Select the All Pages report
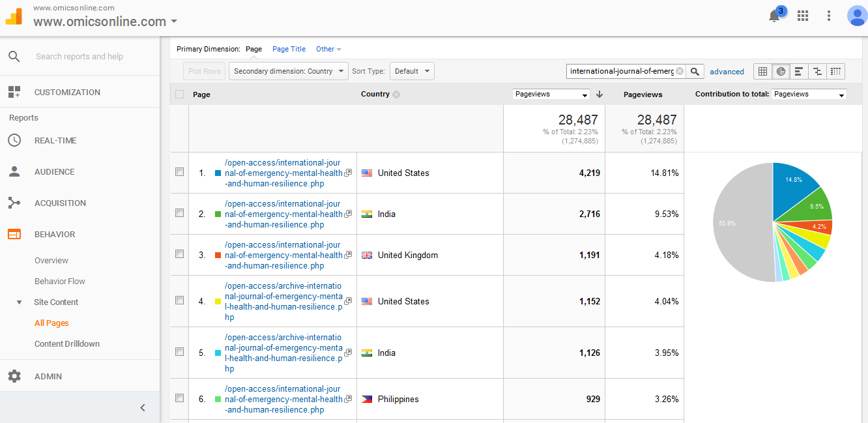868x423 pixels. point(51,323)
